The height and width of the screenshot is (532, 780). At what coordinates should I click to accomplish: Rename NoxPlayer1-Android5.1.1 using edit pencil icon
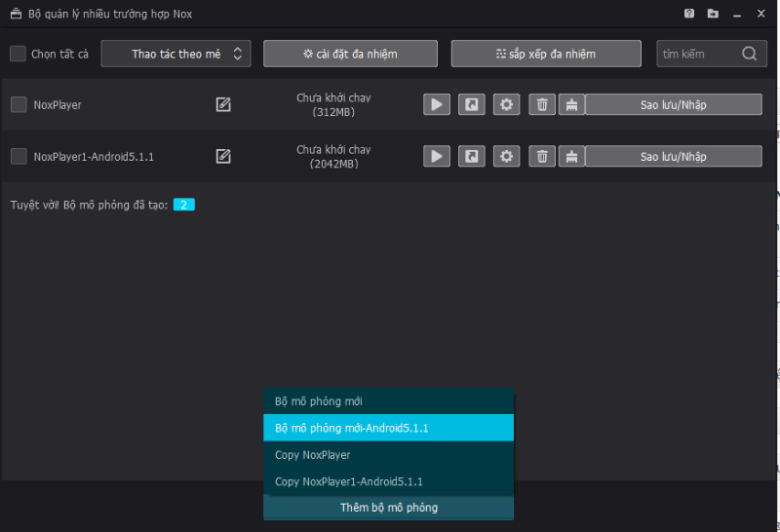click(223, 156)
